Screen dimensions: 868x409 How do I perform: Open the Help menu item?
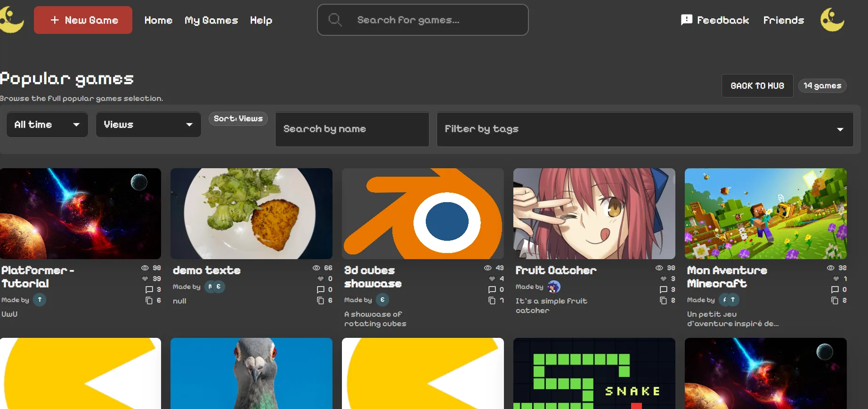261,20
